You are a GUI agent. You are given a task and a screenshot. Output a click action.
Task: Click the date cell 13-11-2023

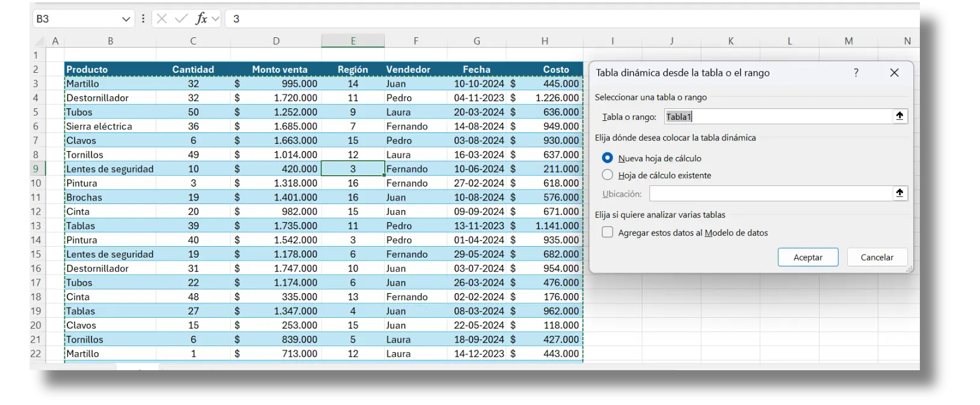(x=477, y=226)
